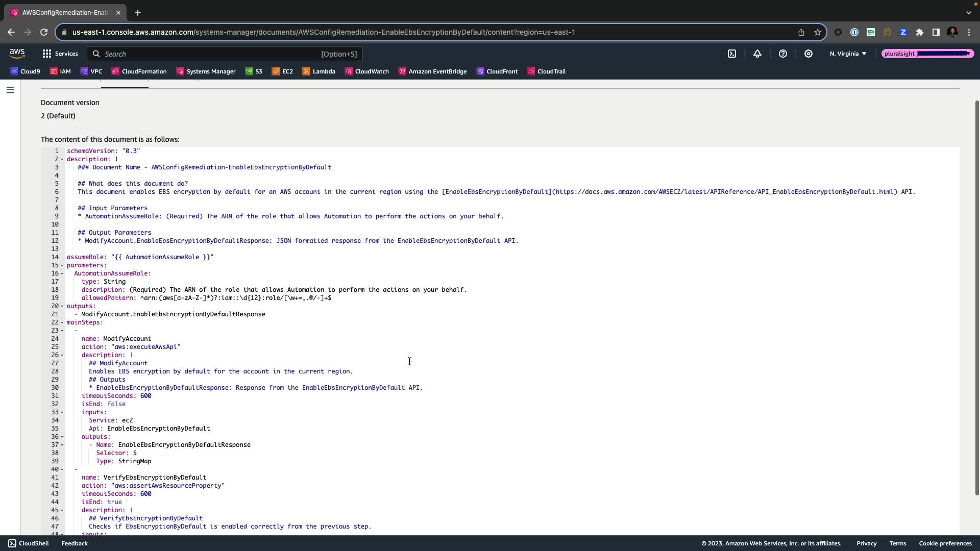The height and width of the screenshot is (551, 980).
Task: Open the Services grid menu
Action: (x=60, y=54)
